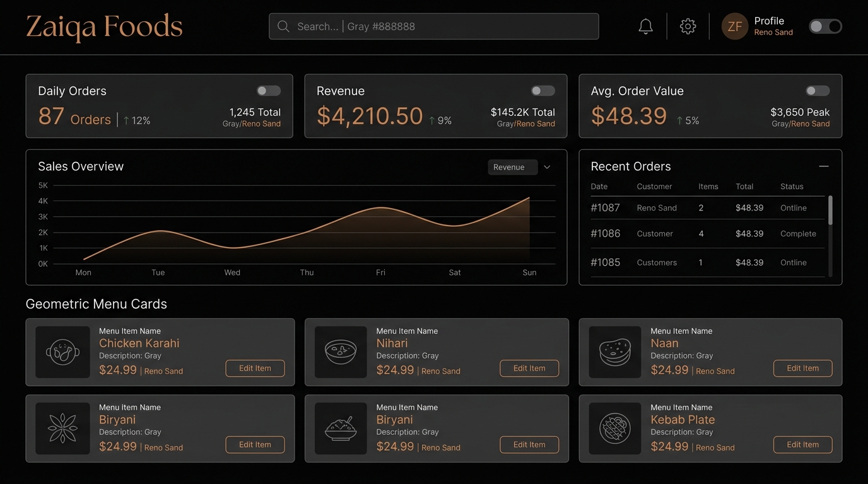Open the Revenue dropdown in Sales Overview
Viewport: 868px width, 484px height.
[512, 167]
